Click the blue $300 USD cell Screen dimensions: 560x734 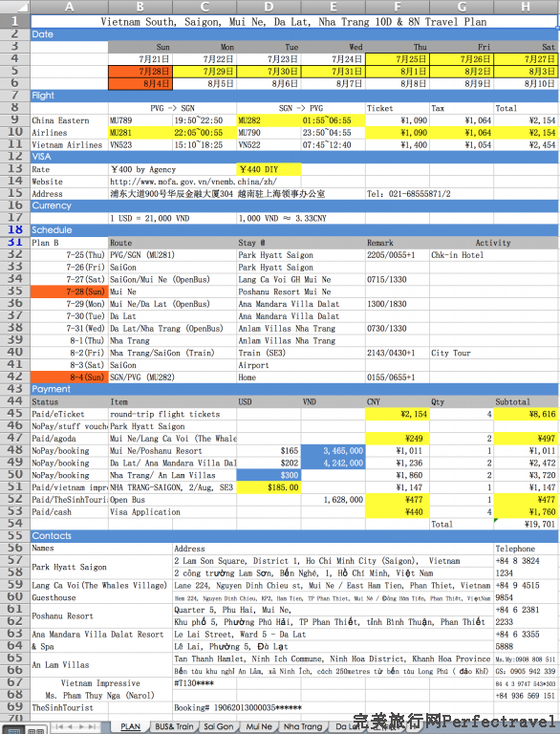269,475
